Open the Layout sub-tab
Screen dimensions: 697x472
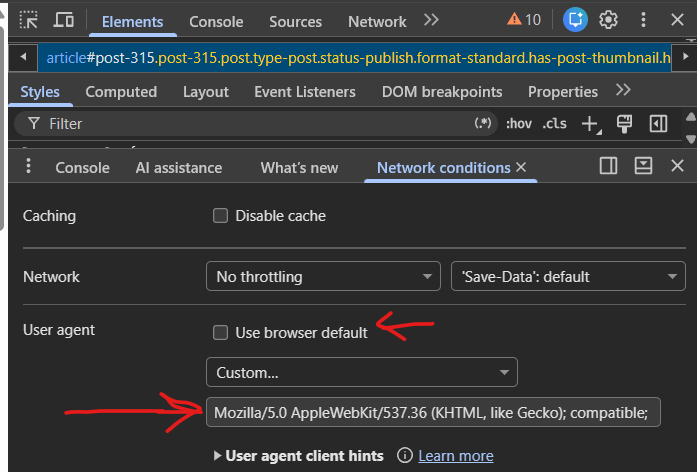point(206,92)
